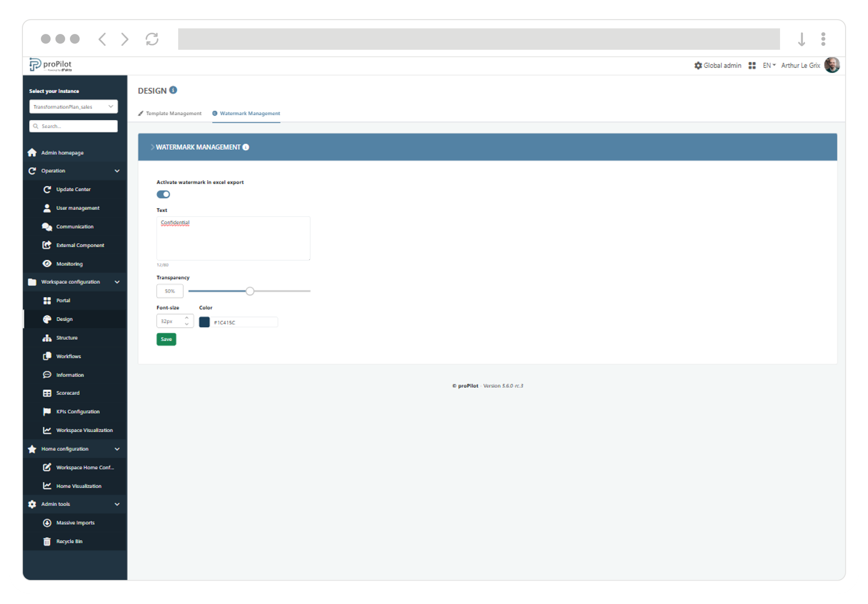The width and height of the screenshot is (868, 604).
Task: Open the TransformationPlan_sales instance dropdown
Action: coord(73,107)
